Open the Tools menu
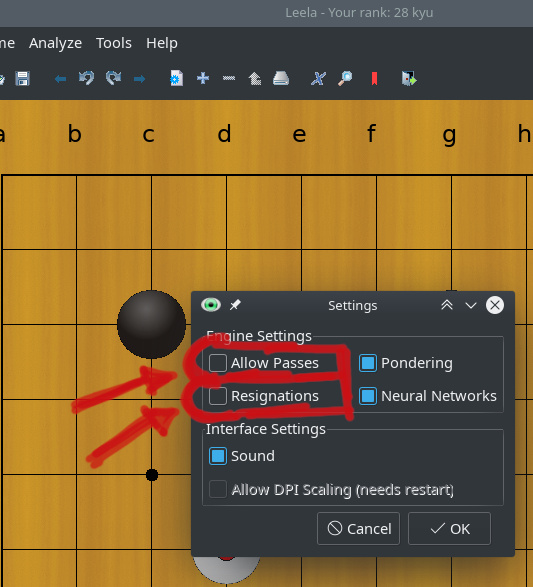This screenshot has height=587, width=533. point(114,43)
